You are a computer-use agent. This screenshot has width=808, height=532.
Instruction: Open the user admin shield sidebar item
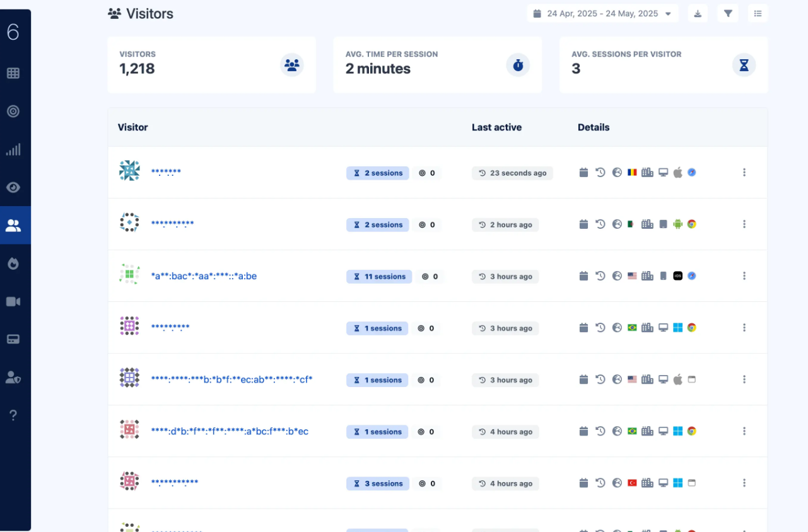[13, 377]
